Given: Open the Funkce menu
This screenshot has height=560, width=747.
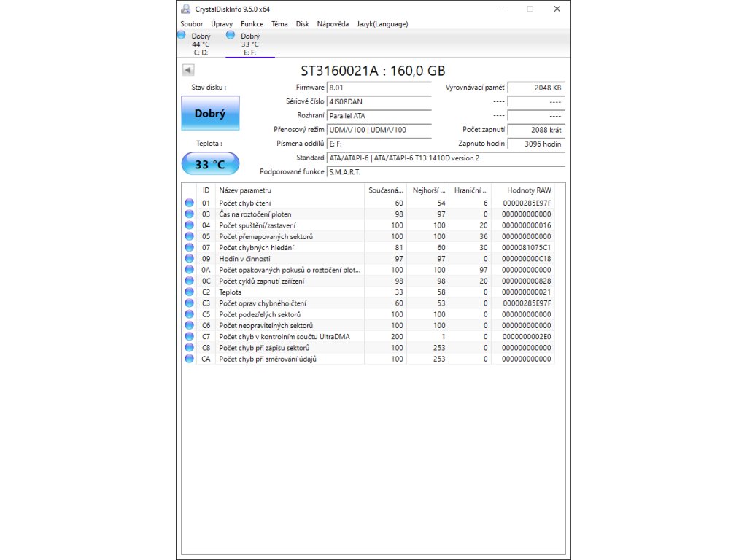Looking at the screenshot, I should point(252,24).
